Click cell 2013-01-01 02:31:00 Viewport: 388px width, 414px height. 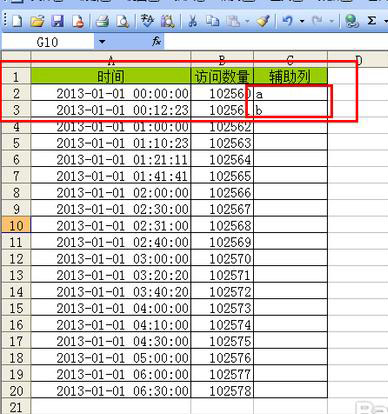111,225
